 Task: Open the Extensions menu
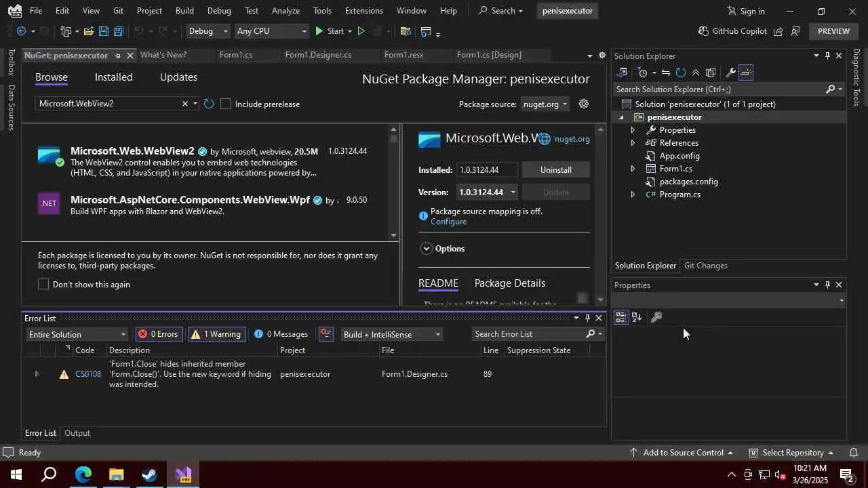tap(363, 11)
